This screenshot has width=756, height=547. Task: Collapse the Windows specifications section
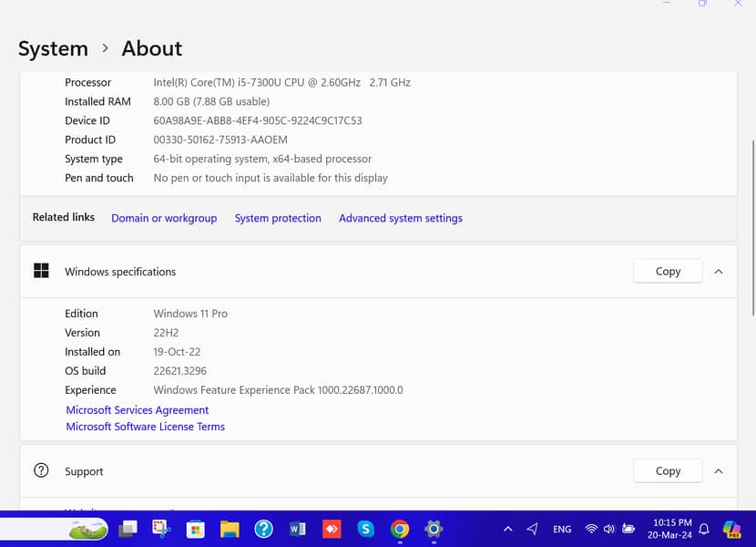(719, 272)
